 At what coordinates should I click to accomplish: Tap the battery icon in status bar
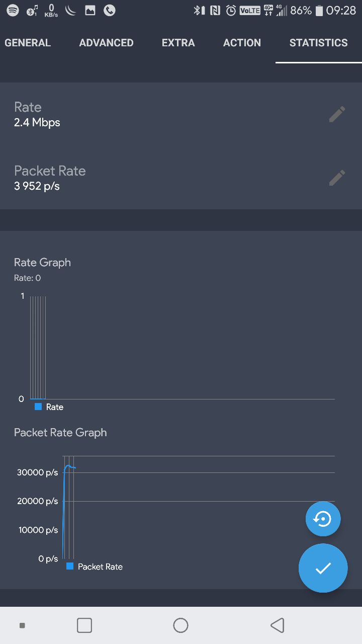pyautogui.click(x=319, y=11)
